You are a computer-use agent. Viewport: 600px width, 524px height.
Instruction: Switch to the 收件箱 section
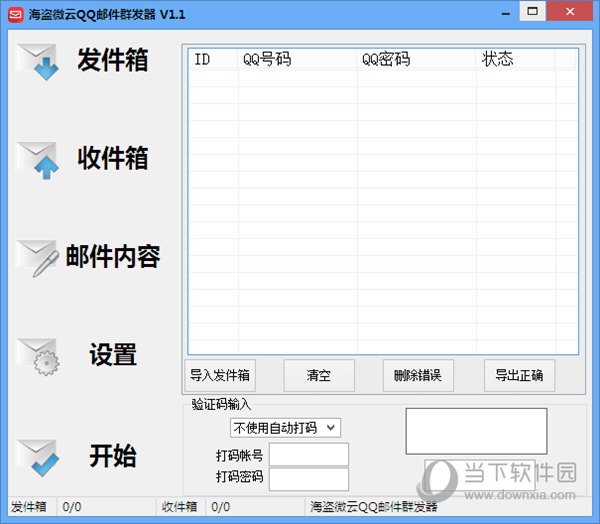click(112, 158)
